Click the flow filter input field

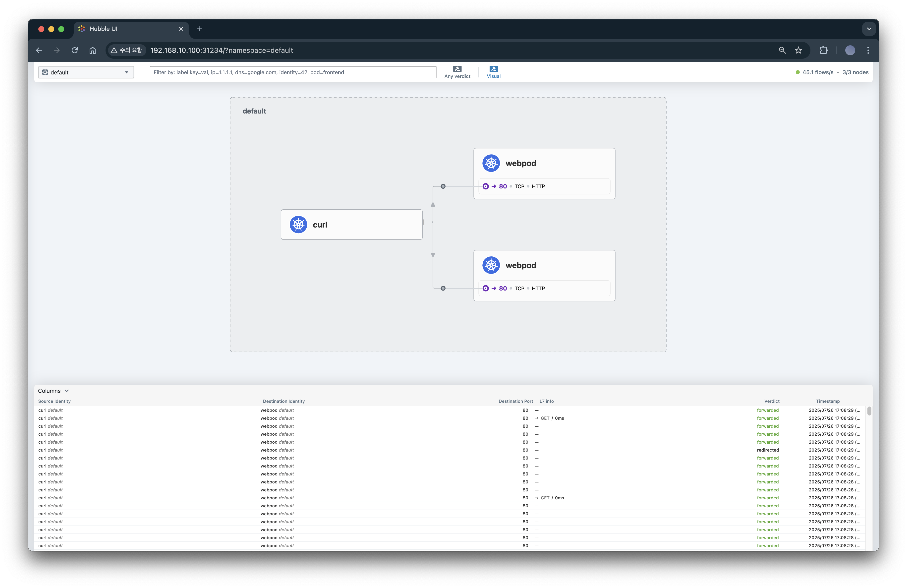tap(293, 72)
